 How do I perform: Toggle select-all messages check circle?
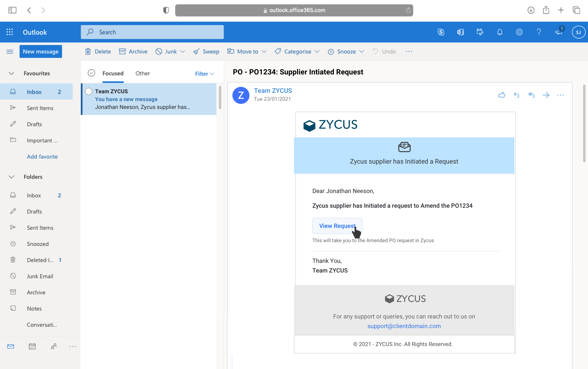[91, 73]
